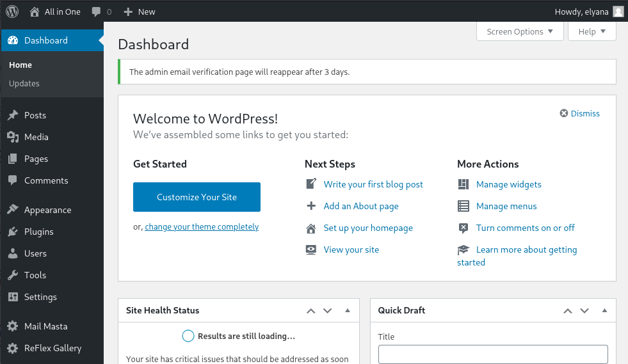Open the Help dropdown tab
628x364 pixels.
click(592, 31)
